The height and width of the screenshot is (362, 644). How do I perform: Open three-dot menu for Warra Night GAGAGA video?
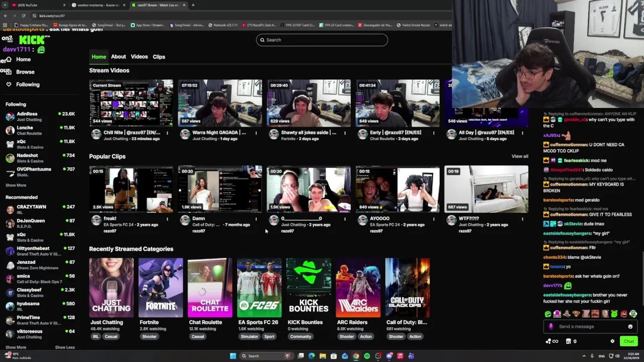[x=256, y=133]
